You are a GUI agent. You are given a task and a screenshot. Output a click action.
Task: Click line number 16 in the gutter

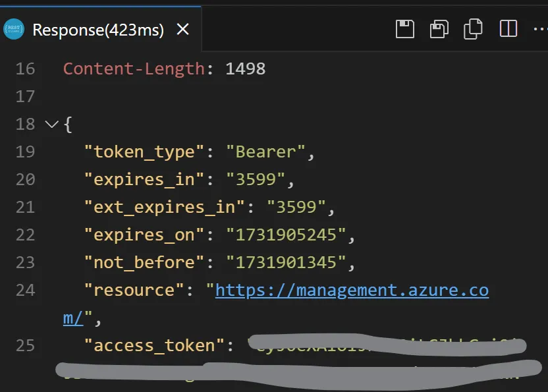coord(25,69)
